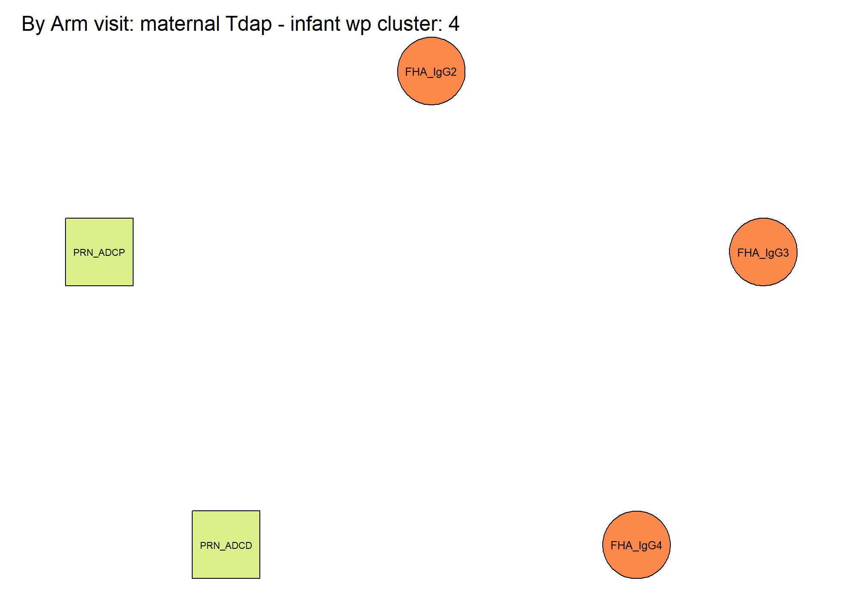Viewport: 863px width, 616px height.
Task: Click the FHA_IgG3 label text
Action: tap(763, 253)
